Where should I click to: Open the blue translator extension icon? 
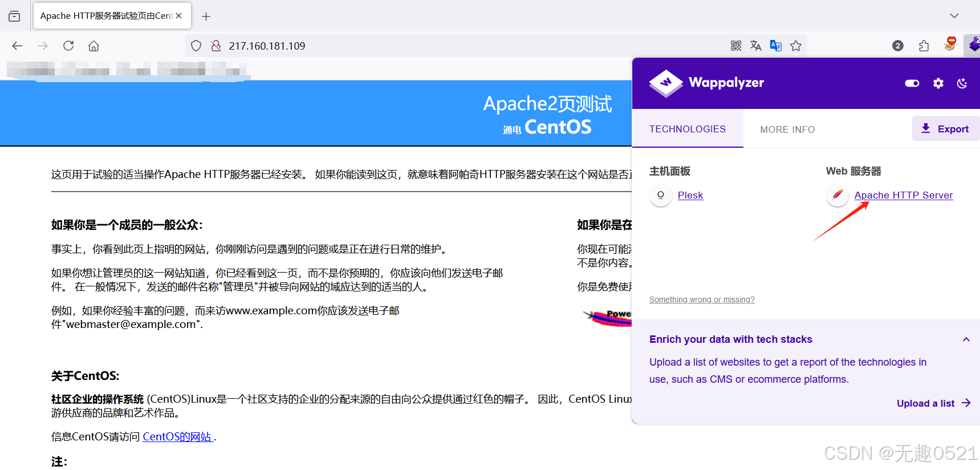pyautogui.click(x=776, y=46)
